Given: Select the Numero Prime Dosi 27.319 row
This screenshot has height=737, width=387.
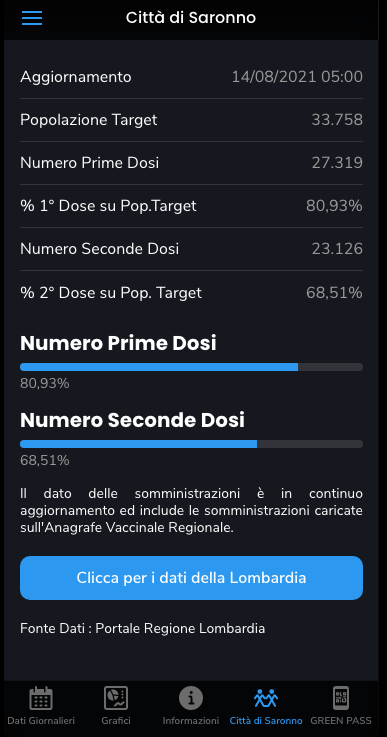Looking at the screenshot, I should click(x=191, y=163).
